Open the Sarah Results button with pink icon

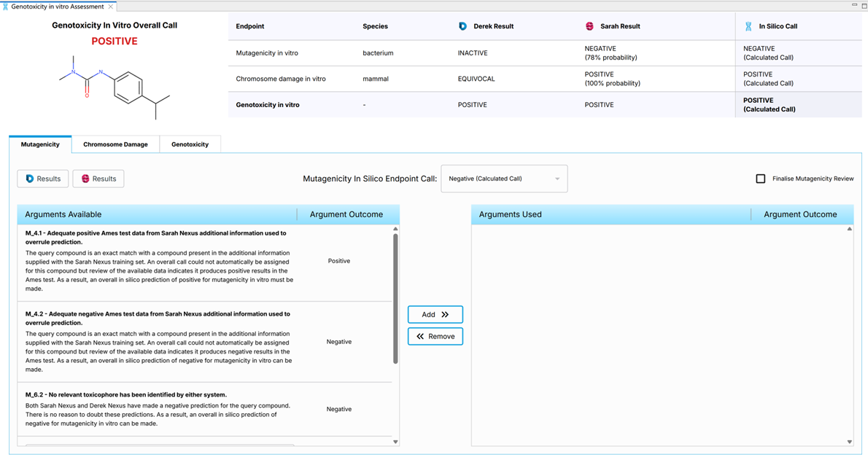coord(98,179)
